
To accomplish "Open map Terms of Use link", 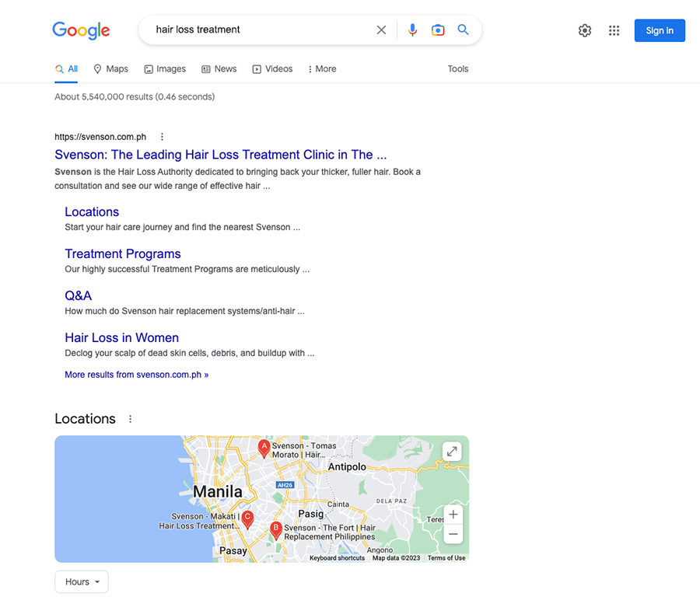I will pyautogui.click(x=446, y=558).
